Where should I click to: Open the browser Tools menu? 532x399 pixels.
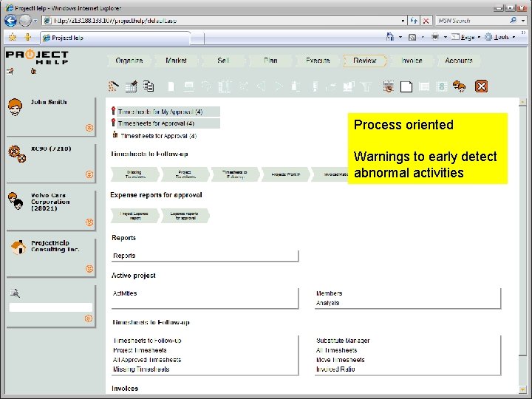coord(500,37)
